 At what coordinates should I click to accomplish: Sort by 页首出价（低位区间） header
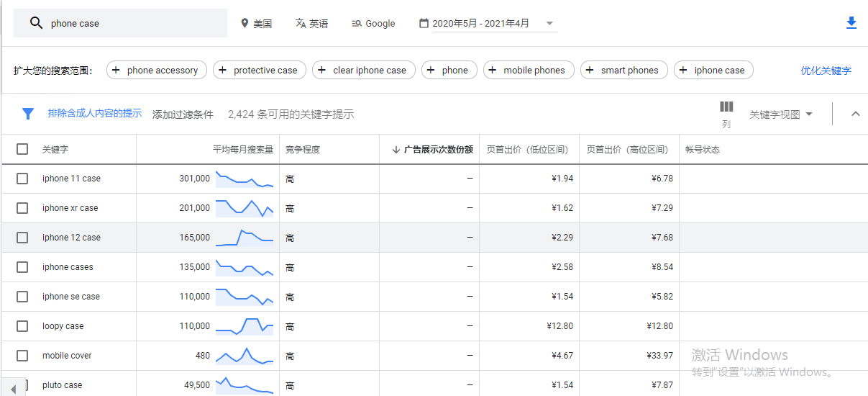[527, 150]
